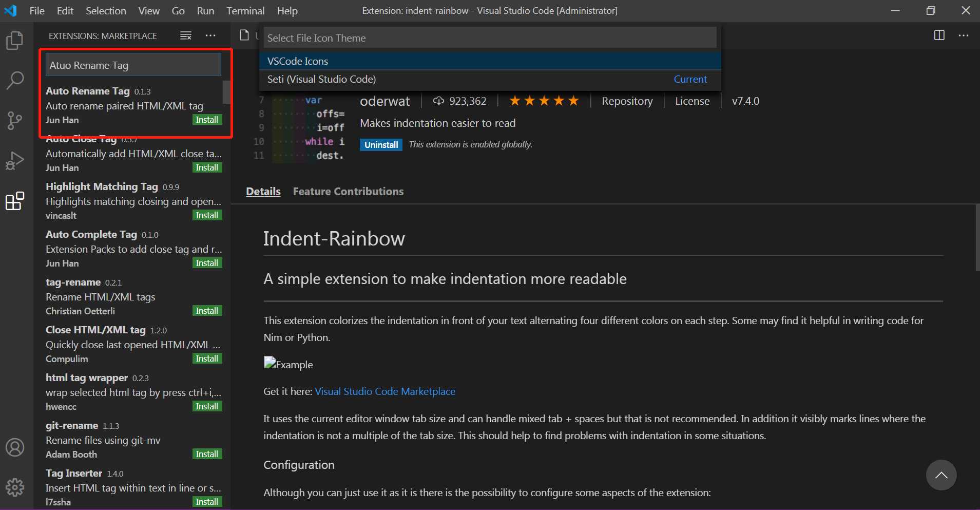The image size is (980, 510).
Task: Open the View menu
Action: pos(149,11)
